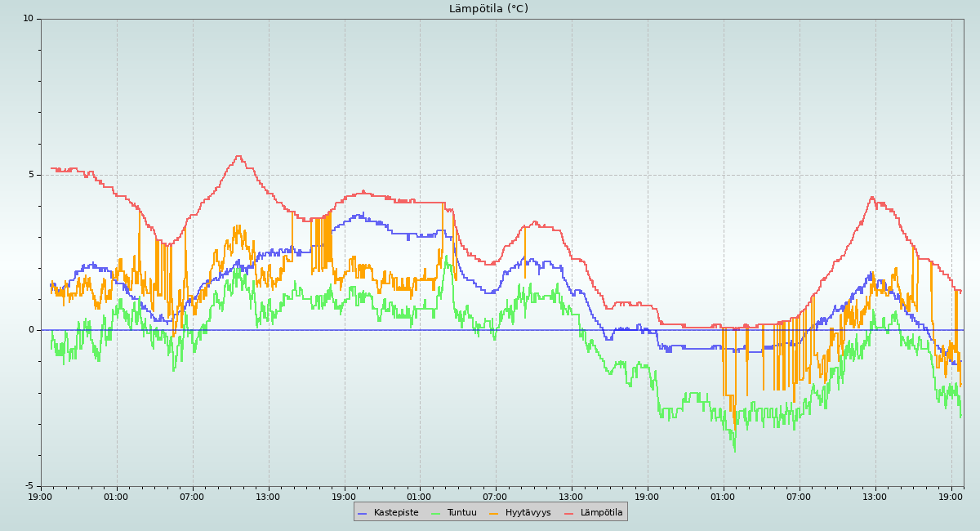Select the 5 tick label on y-axis
980x531 pixels.
coord(31,175)
